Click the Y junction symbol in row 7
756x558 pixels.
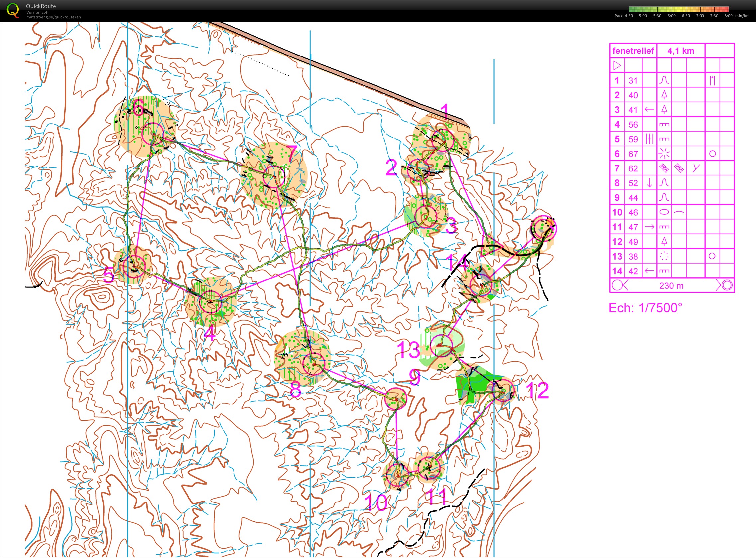(x=696, y=168)
